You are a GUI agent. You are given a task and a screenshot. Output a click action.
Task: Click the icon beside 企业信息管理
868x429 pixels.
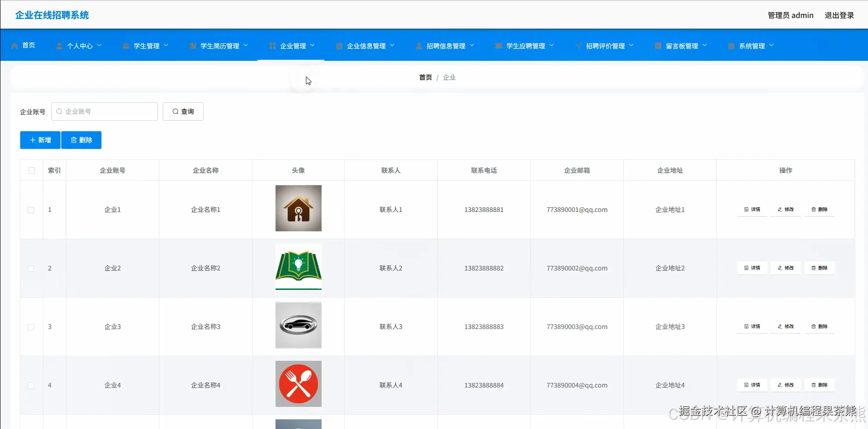click(339, 46)
